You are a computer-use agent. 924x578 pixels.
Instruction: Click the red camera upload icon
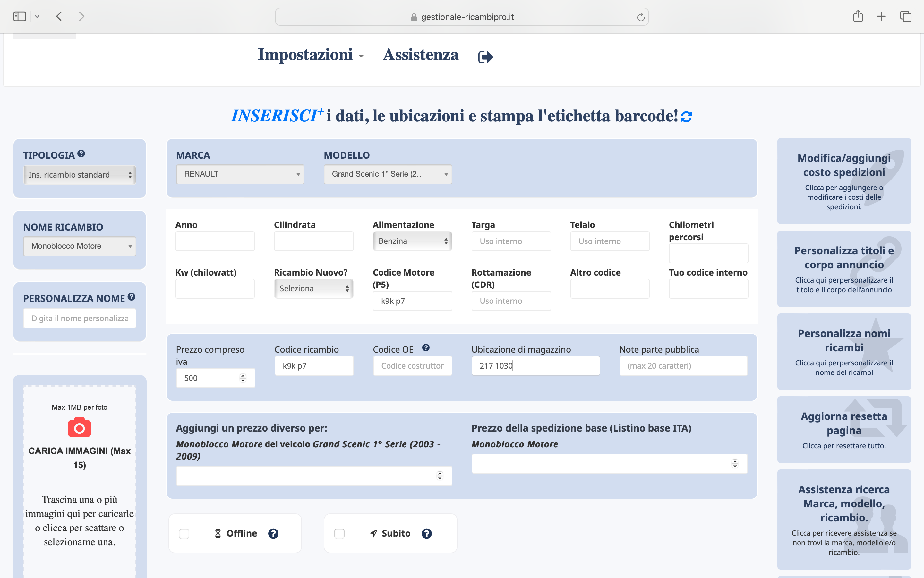tap(80, 427)
